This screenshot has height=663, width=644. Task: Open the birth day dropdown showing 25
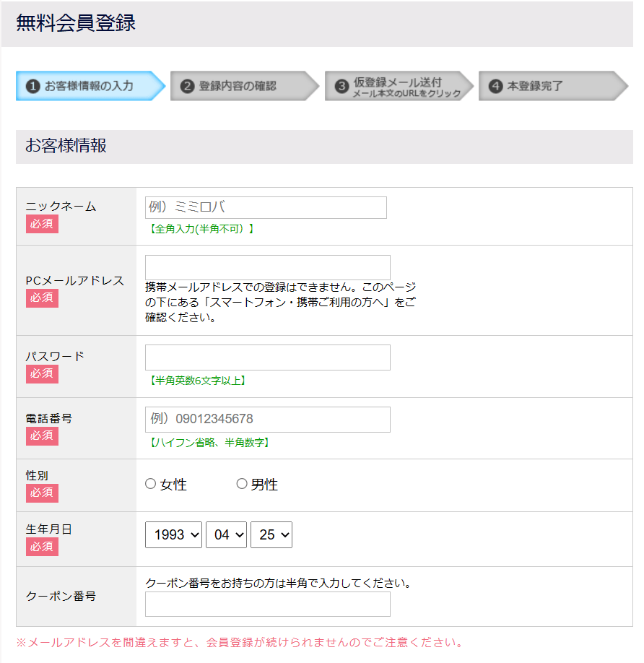tap(271, 534)
